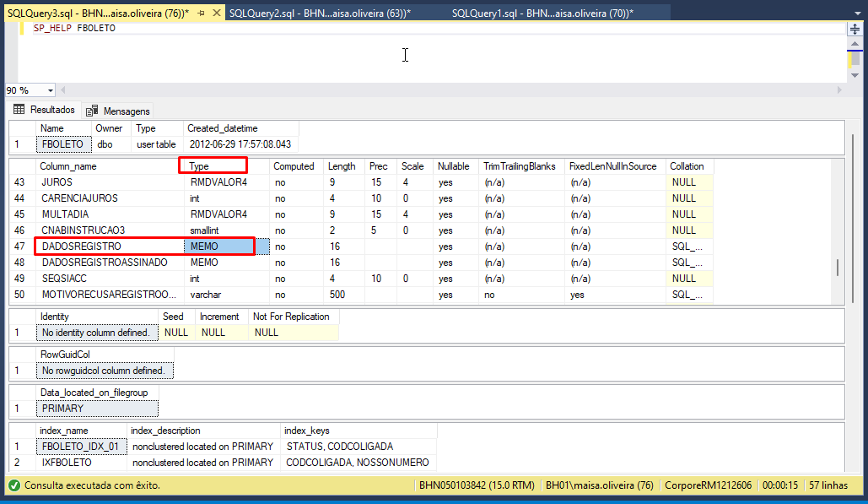868x504 pixels.
Task: Click editor scrollbar up arrow
Action: [x=855, y=43]
